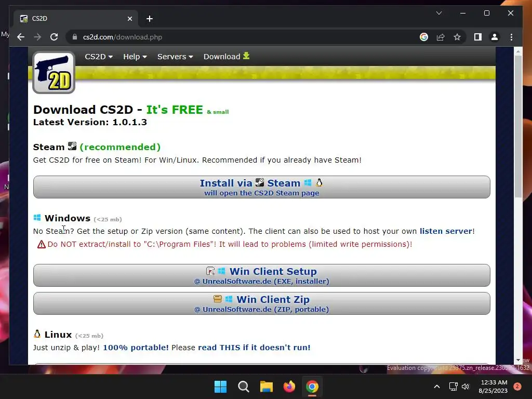The height and width of the screenshot is (399, 532).
Task: Click the red warning triangle icon
Action: pyautogui.click(x=42, y=244)
